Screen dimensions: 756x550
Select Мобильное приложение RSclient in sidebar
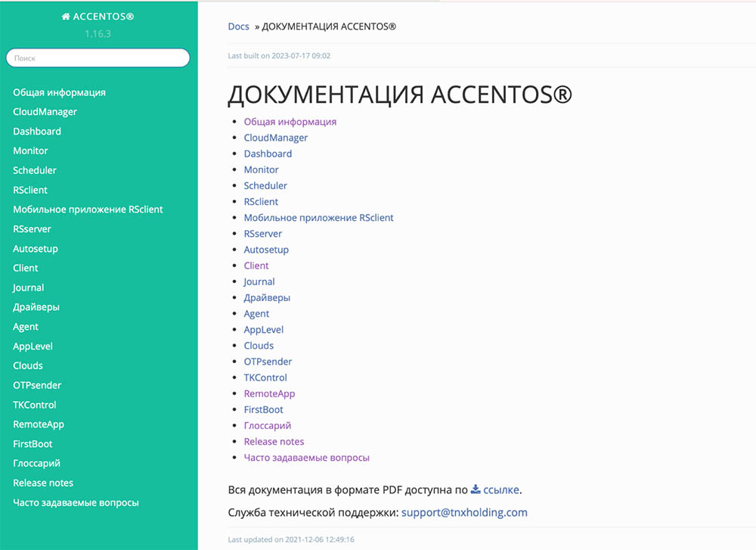pyautogui.click(x=88, y=210)
